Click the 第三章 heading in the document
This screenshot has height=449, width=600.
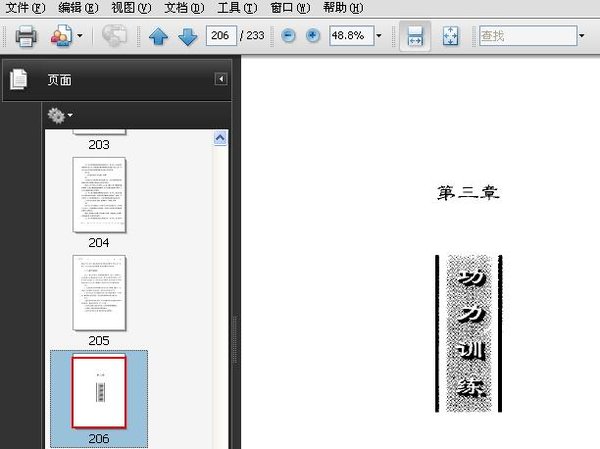pyautogui.click(x=468, y=193)
